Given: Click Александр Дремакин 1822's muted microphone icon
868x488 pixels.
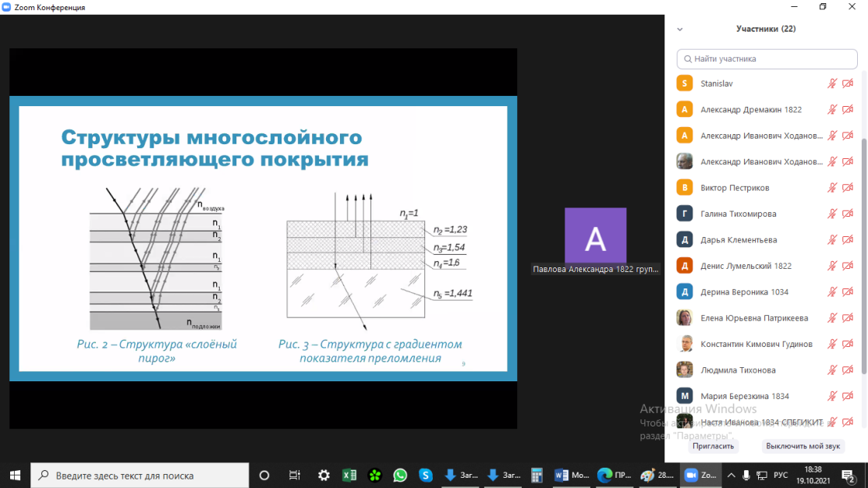Looking at the screenshot, I should pyautogui.click(x=832, y=110).
